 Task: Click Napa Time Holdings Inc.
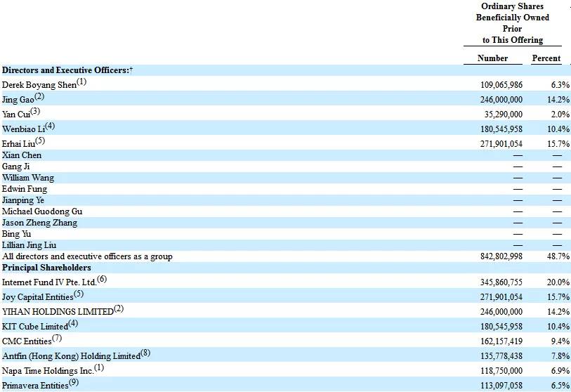[48, 371]
